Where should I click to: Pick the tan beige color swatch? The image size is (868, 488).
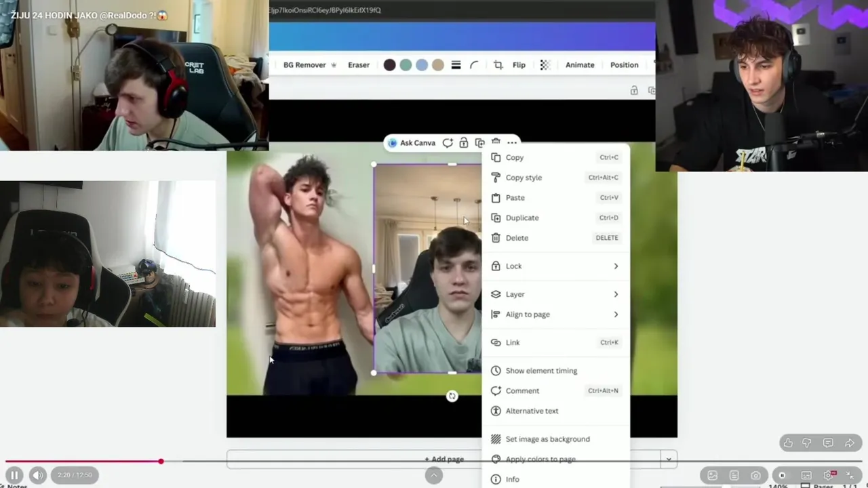point(438,65)
